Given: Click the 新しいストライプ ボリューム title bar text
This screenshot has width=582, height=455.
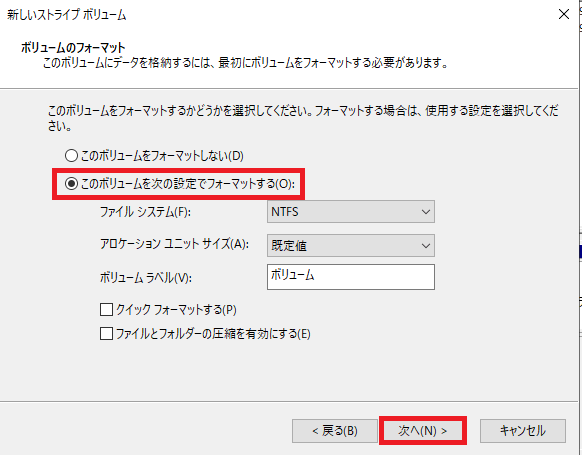Looking at the screenshot, I should click(67, 15).
